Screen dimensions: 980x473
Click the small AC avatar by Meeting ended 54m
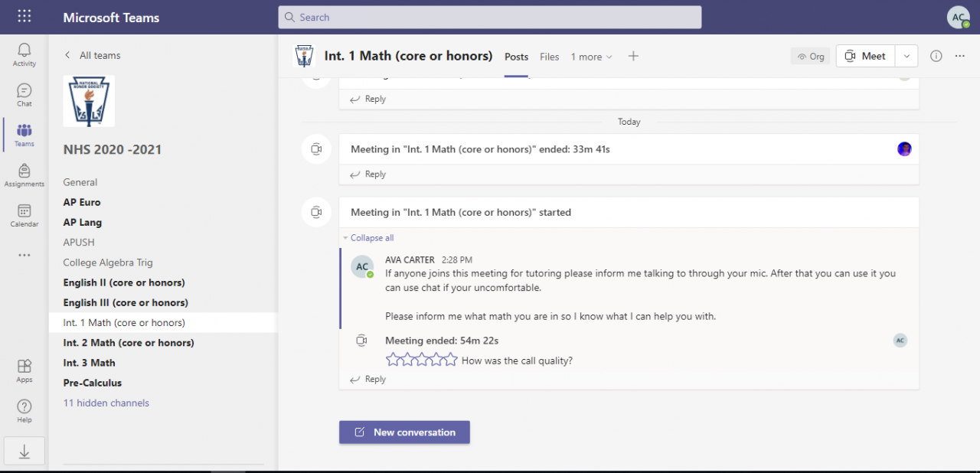pyautogui.click(x=900, y=340)
